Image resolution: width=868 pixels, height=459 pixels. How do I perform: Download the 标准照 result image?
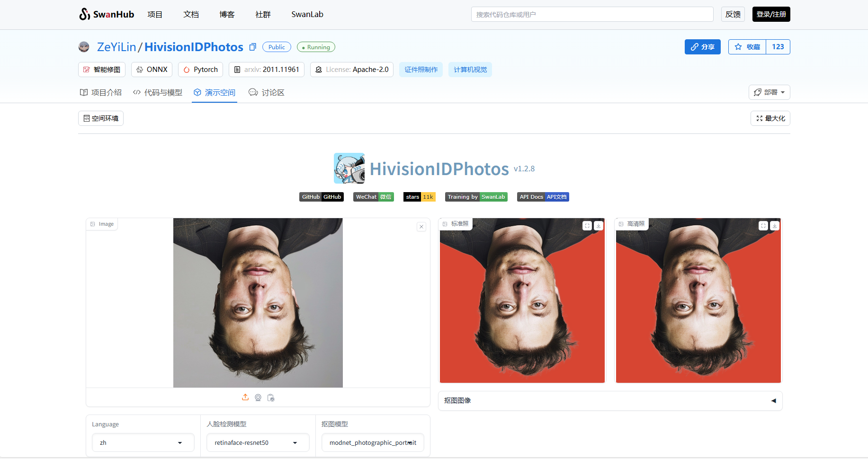tap(599, 226)
